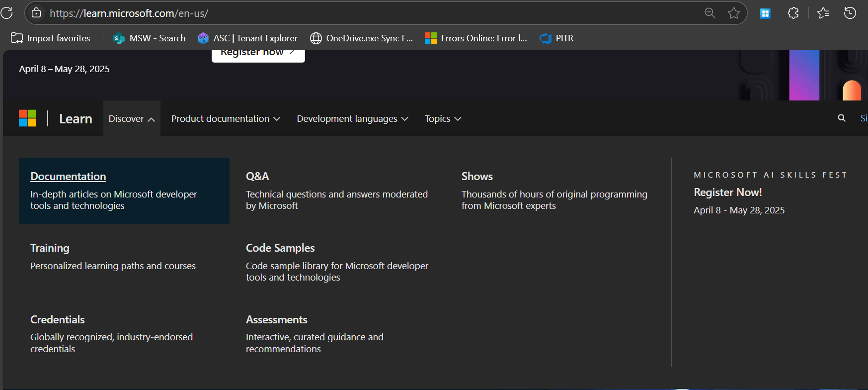Click the zoom magnifier icon in address bar
The image size is (868, 390).
710,13
